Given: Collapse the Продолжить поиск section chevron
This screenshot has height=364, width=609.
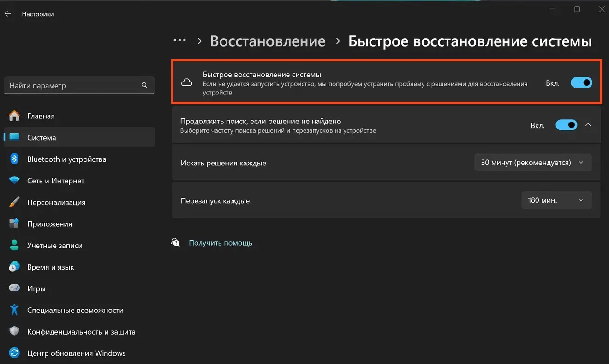Looking at the screenshot, I should point(588,125).
